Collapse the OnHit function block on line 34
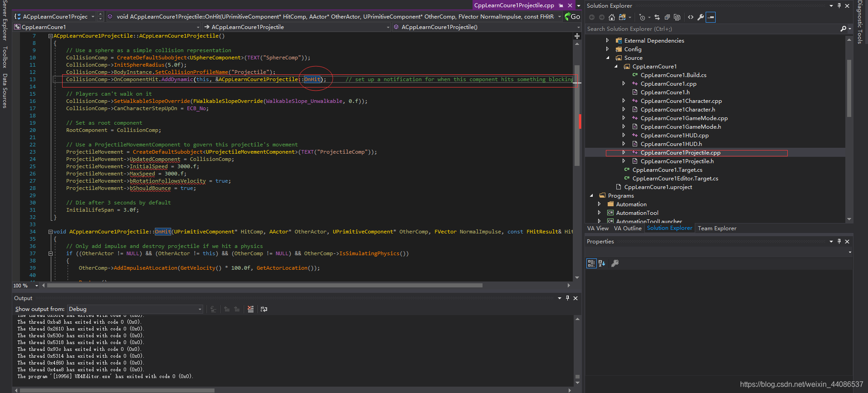The height and width of the screenshot is (393, 868). click(x=50, y=232)
